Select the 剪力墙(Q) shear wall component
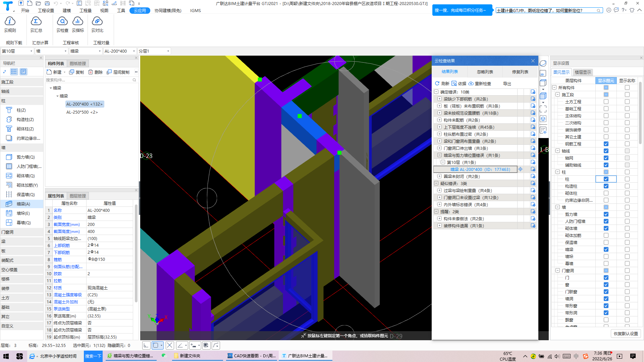Viewport: 644px width, 362px height. click(x=25, y=157)
